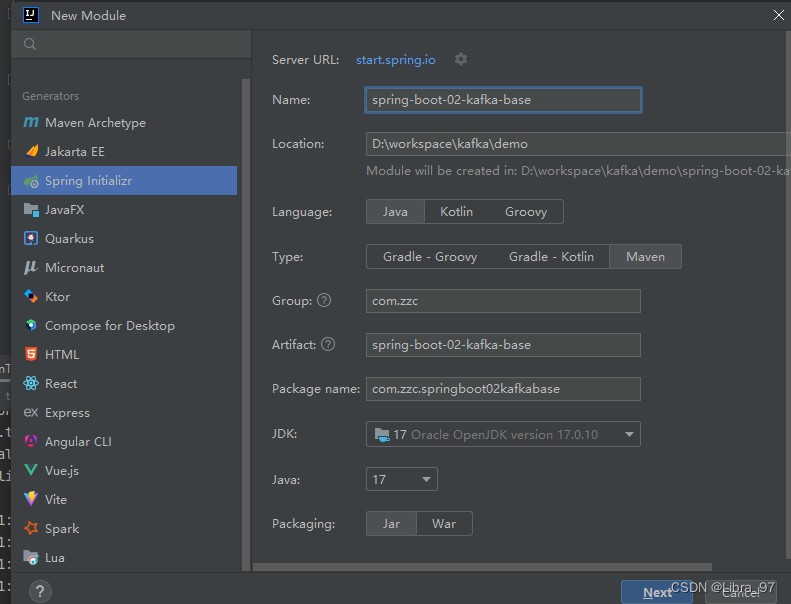This screenshot has height=604, width=791.
Task: Click the Lua folder icon
Action: point(31,557)
